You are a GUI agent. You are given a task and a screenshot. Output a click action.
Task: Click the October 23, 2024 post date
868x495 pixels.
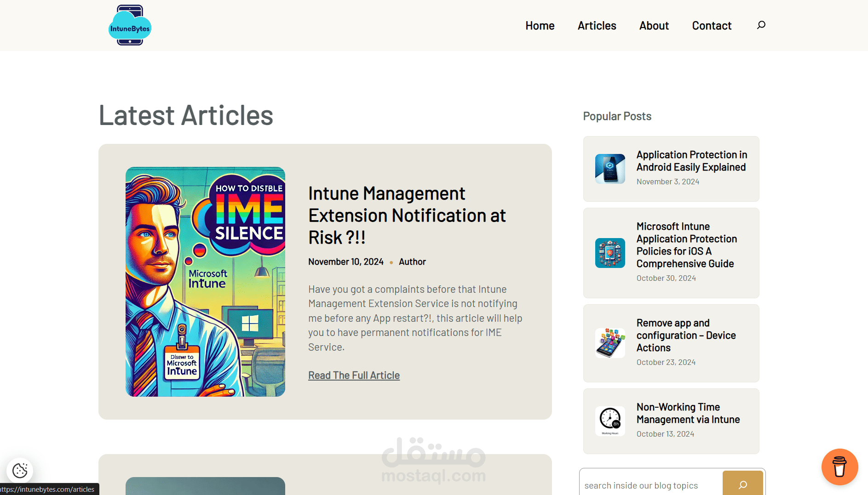point(666,362)
